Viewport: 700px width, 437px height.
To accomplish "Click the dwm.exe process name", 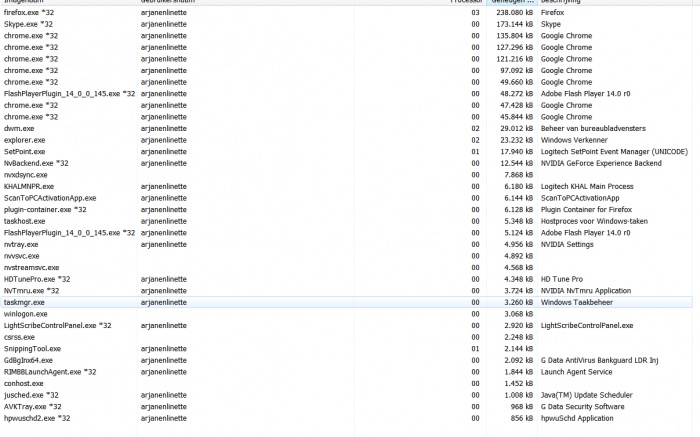I will [19, 129].
